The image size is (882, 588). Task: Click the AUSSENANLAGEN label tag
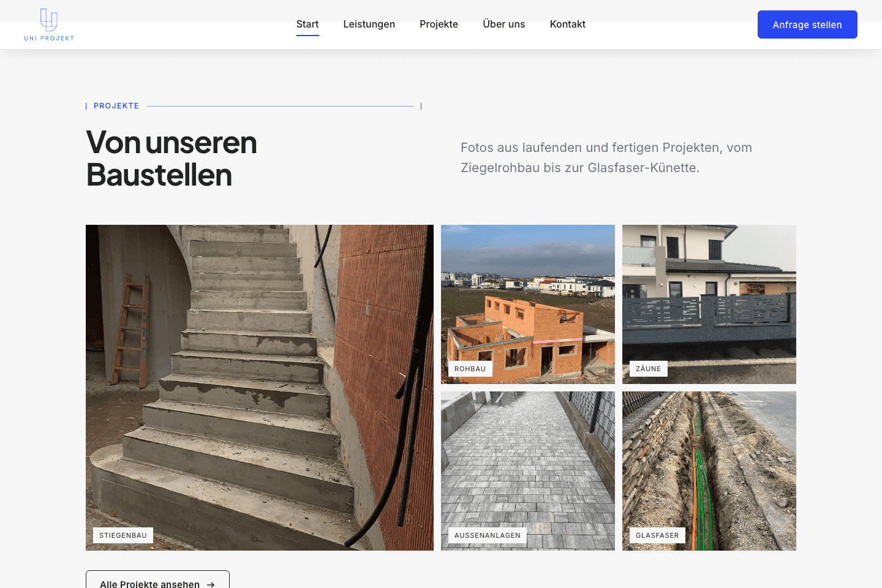point(488,535)
